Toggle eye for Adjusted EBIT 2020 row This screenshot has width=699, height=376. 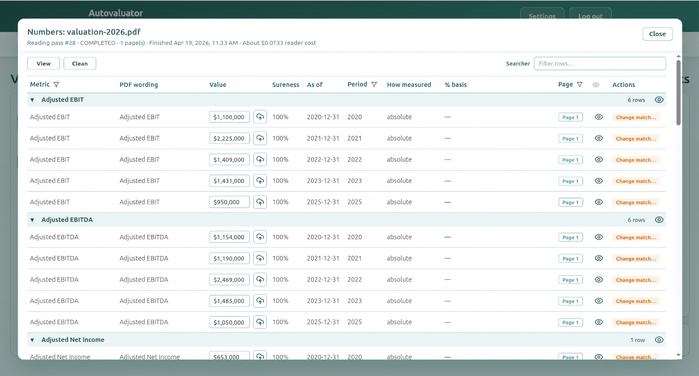pyautogui.click(x=599, y=117)
